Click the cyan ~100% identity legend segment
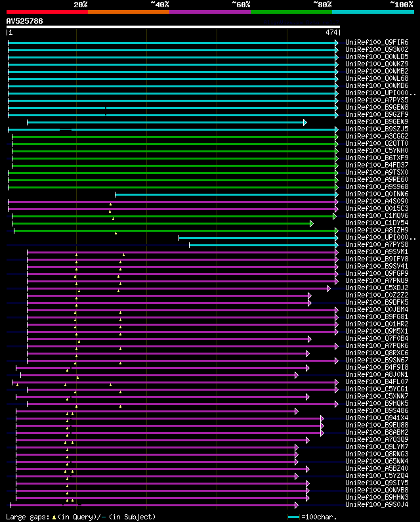The height and width of the screenshot is (522, 420). click(373, 12)
